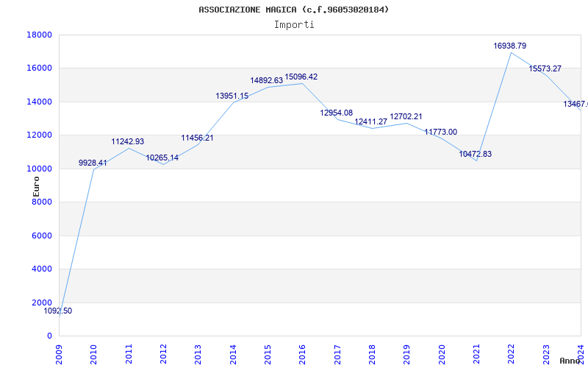The height and width of the screenshot is (368, 588).
Task: Click the x-axis year 2011
Action: [x=129, y=355]
